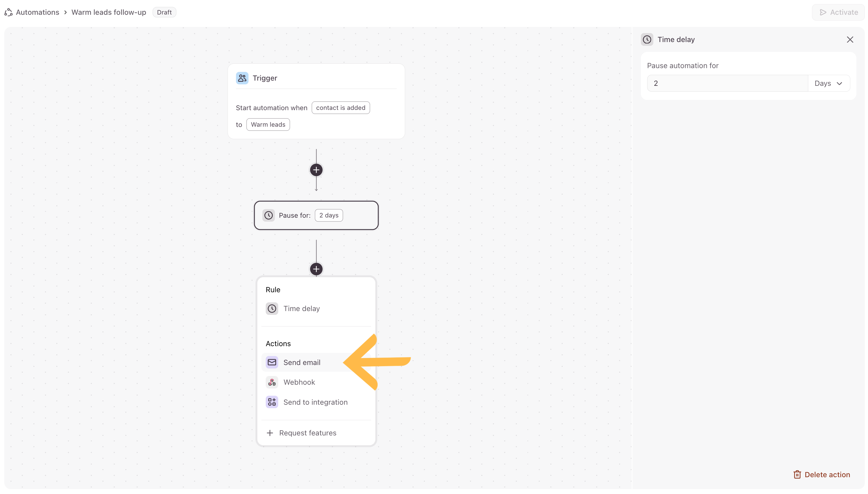Open the Days unit dropdown
The image size is (868, 494).
[828, 83]
